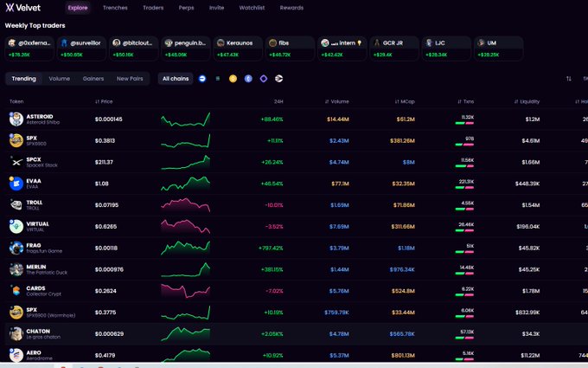Sort table by Txns column
The height and width of the screenshot is (368, 588).
click(x=466, y=101)
